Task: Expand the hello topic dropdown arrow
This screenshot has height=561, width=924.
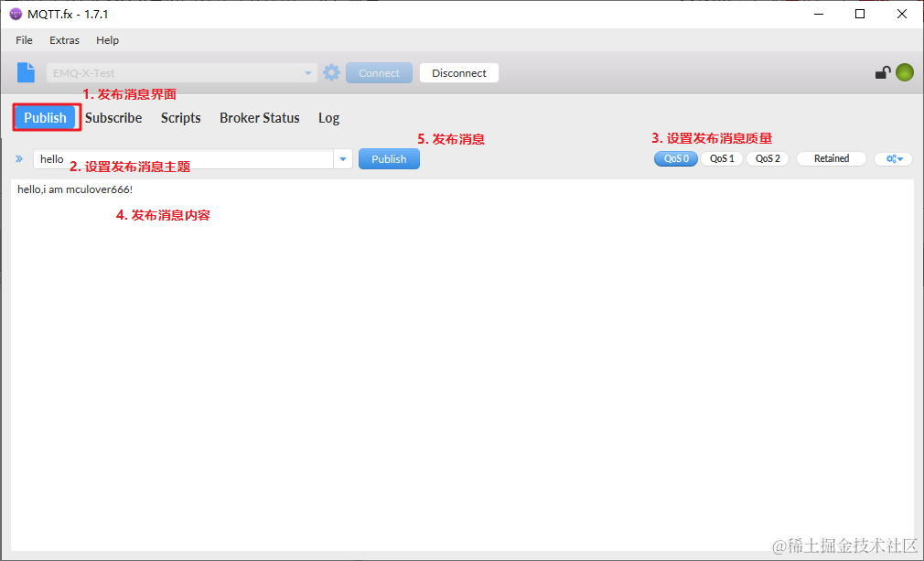Action: click(x=343, y=159)
